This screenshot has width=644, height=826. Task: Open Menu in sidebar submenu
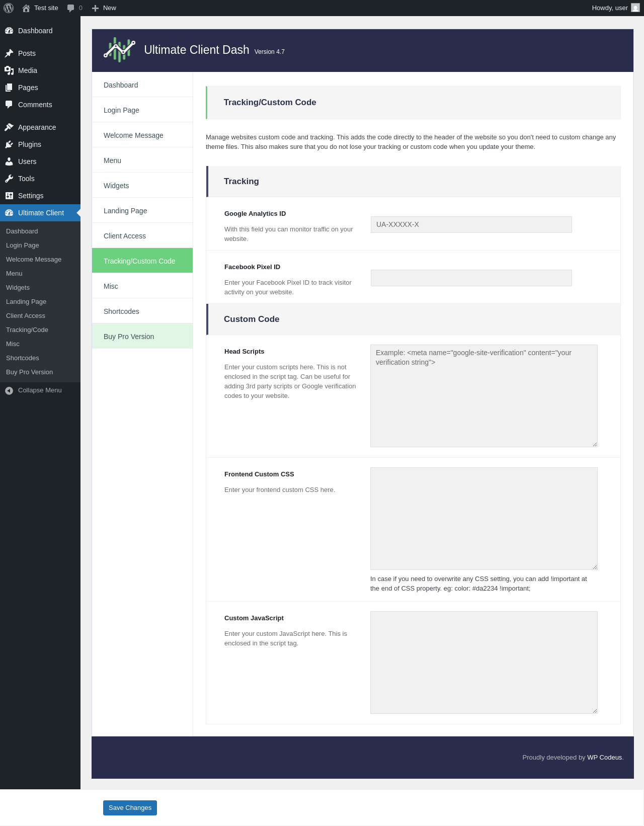(40, 274)
